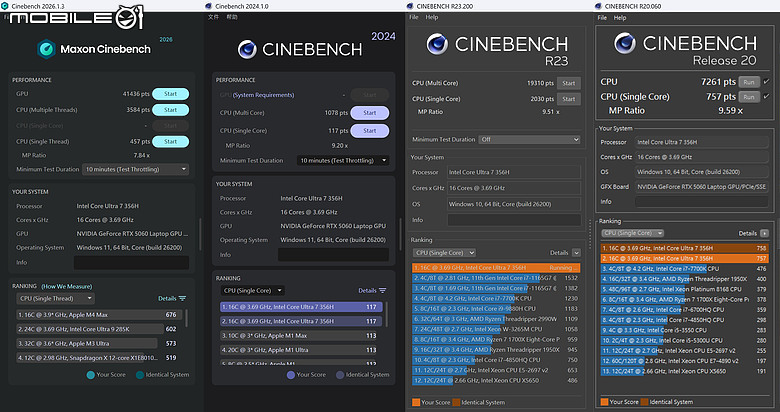Open the Help menu in Cinebench R23
Screen dimensions: 780x412
pyautogui.click(x=432, y=17)
